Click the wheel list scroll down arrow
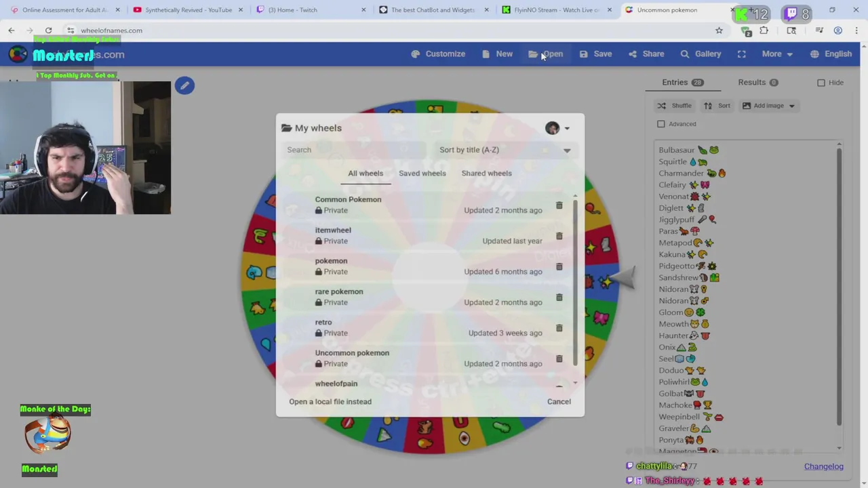The image size is (868, 488). click(576, 383)
